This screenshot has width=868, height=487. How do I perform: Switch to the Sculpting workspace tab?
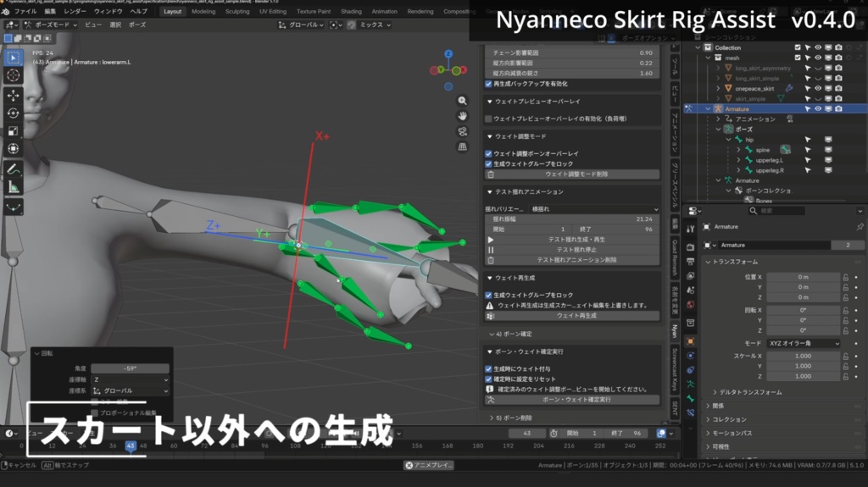coord(237,11)
